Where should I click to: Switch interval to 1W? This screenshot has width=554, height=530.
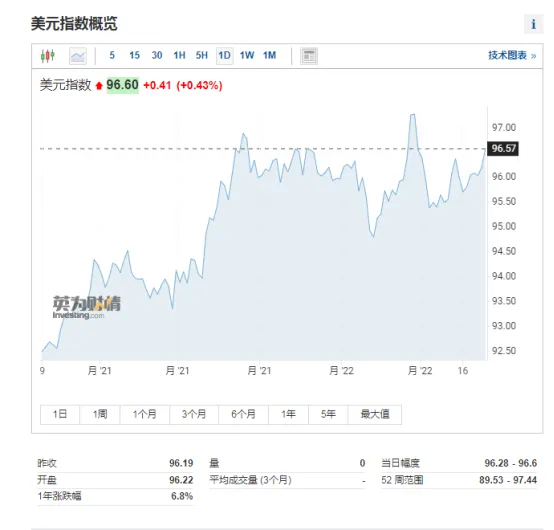tap(247, 55)
